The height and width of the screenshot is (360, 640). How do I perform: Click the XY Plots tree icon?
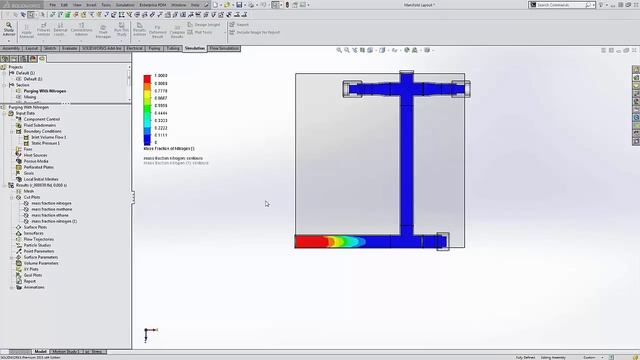pyautogui.click(x=18, y=269)
